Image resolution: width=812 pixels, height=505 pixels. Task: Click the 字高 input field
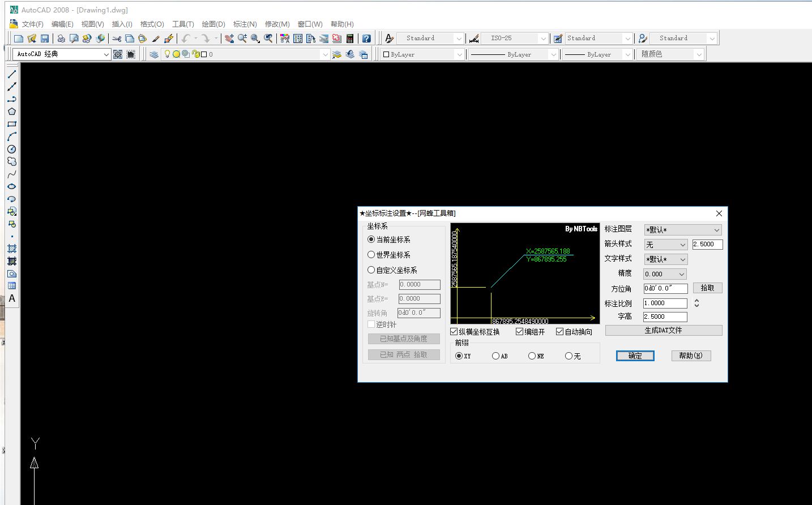(665, 317)
